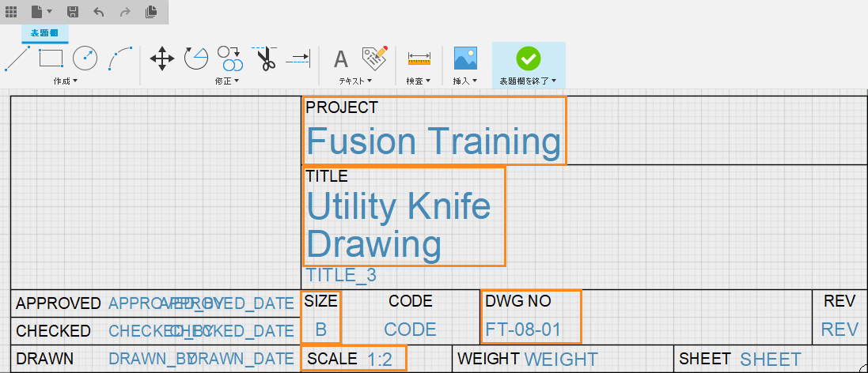Select the Circle tool
The width and height of the screenshot is (868, 373).
point(85,58)
